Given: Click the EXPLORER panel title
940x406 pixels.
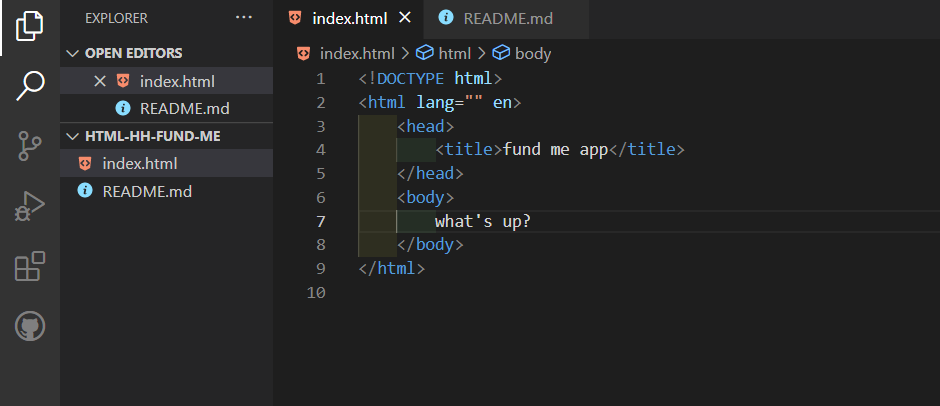Looking at the screenshot, I should coord(116,19).
